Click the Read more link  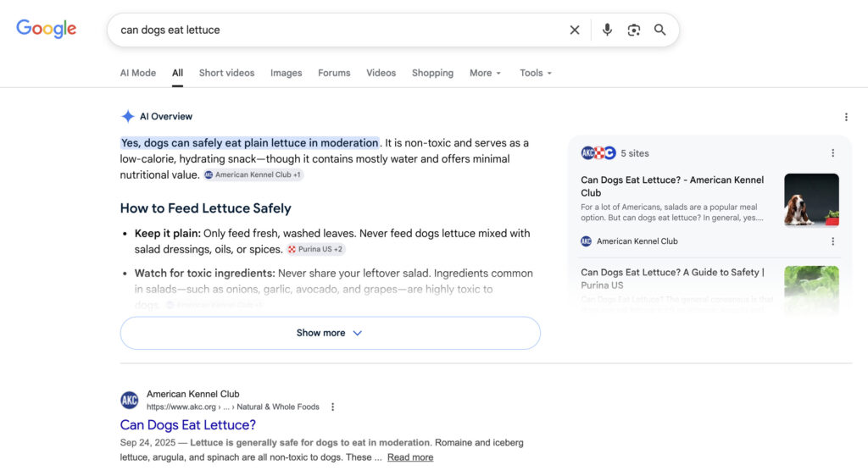(x=410, y=457)
